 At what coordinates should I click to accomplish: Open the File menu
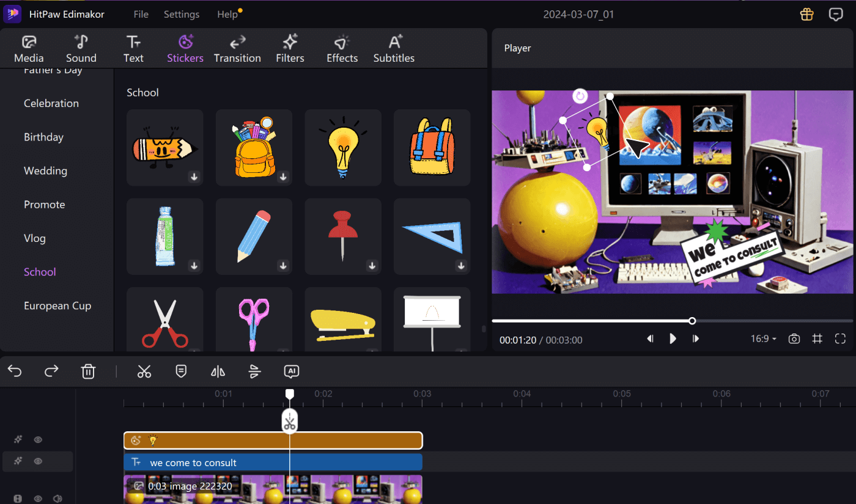coord(141,14)
